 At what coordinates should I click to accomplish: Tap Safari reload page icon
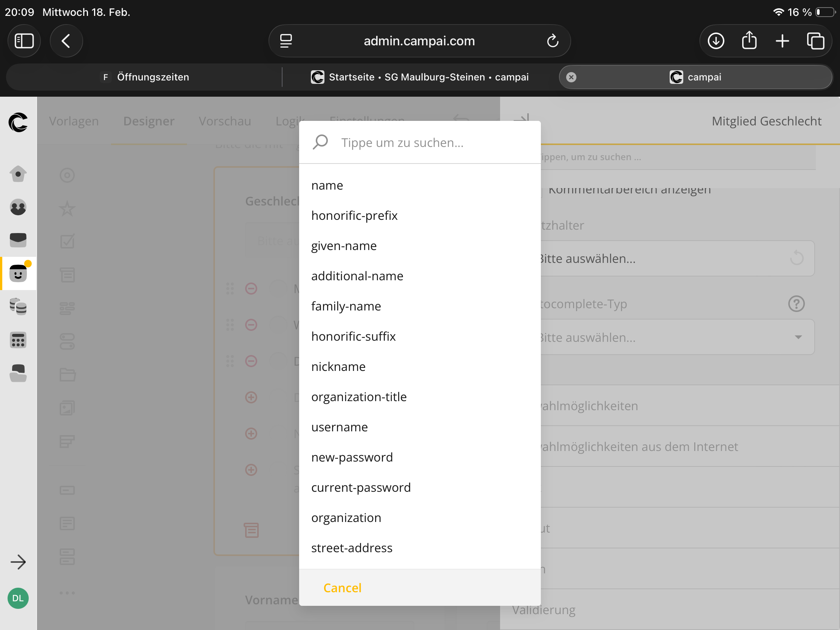click(x=553, y=41)
